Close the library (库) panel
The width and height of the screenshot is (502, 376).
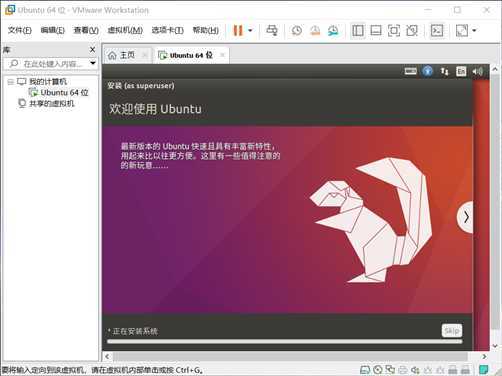93,50
